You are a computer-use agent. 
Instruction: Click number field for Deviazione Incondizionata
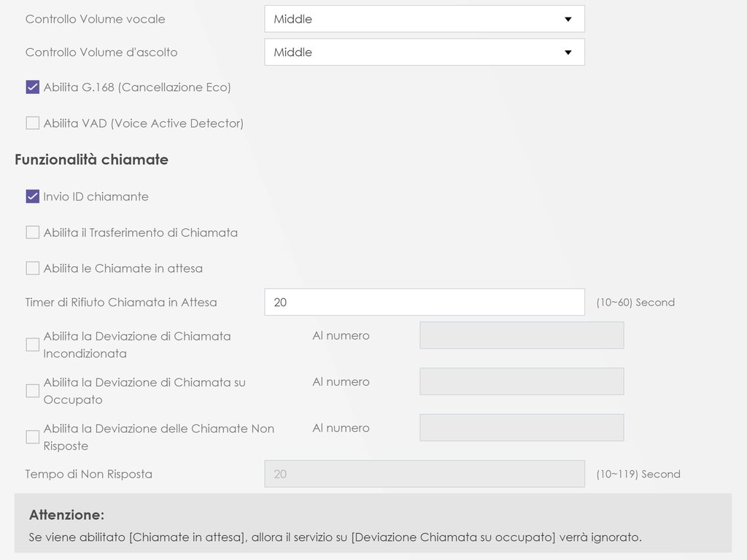tap(522, 335)
